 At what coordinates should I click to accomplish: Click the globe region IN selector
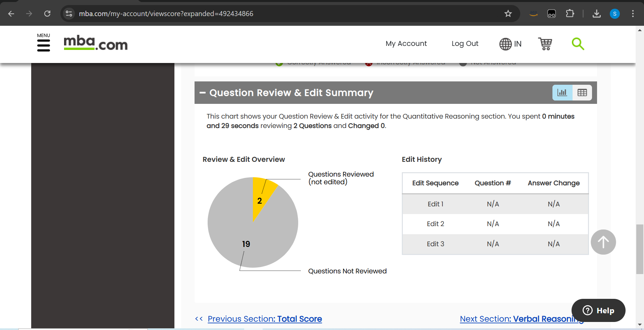510,44
